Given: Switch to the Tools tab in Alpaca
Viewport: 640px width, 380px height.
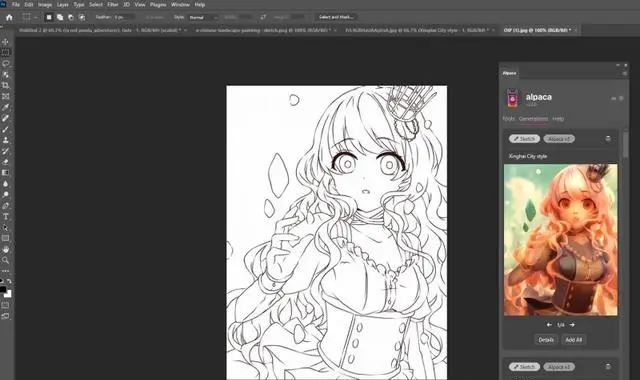Looking at the screenshot, I should click(508, 119).
